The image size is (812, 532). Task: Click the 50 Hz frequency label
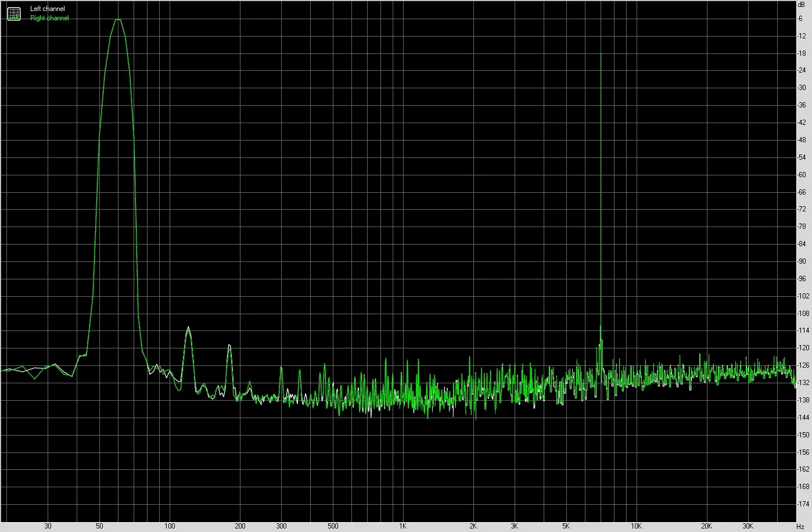point(99,526)
